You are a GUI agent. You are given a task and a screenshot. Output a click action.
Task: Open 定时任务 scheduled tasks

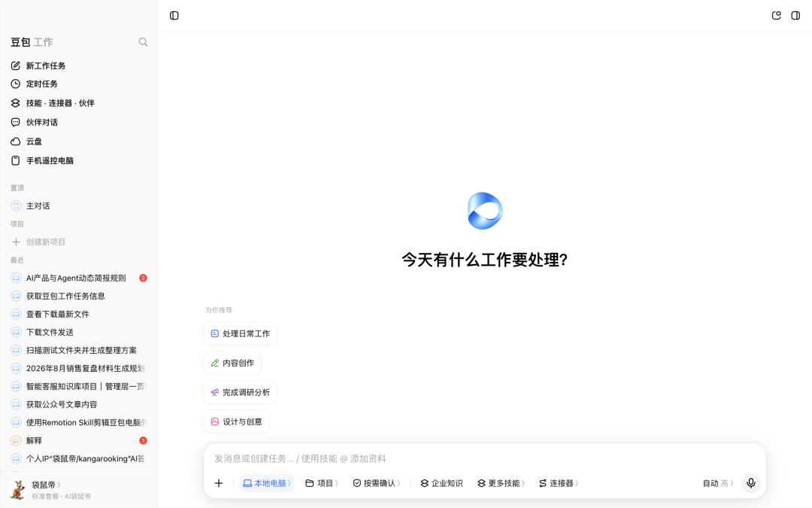(79, 84)
